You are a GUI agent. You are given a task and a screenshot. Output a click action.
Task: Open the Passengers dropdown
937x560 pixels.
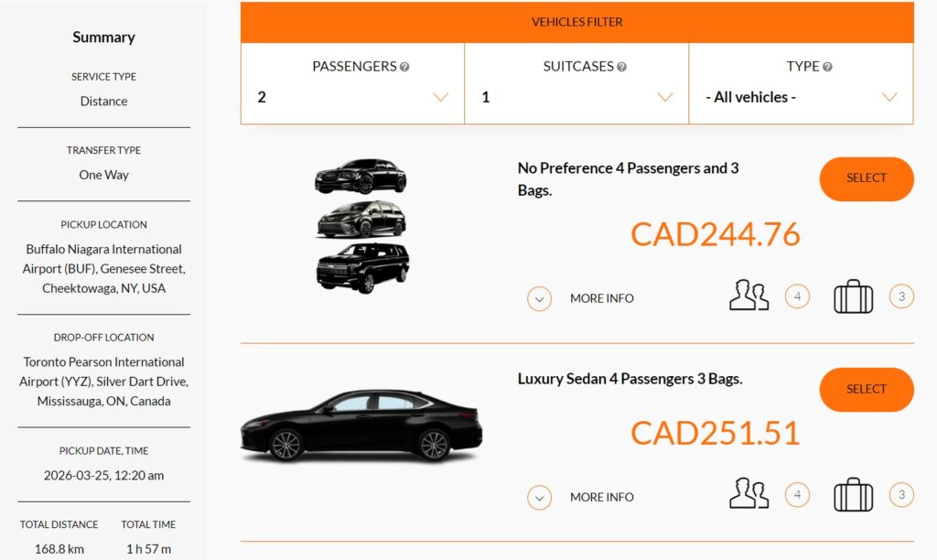pyautogui.click(x=352, y=97)
